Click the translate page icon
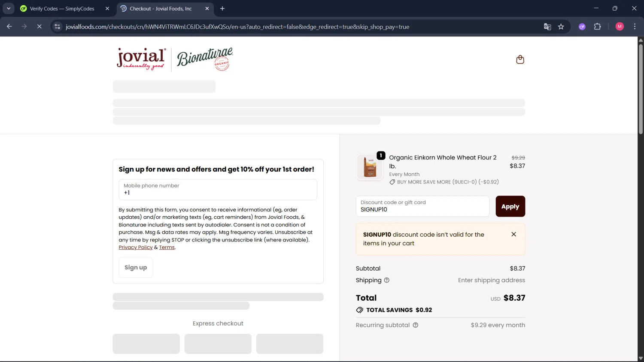Screen dimensions: 644x362 [547, 27]
